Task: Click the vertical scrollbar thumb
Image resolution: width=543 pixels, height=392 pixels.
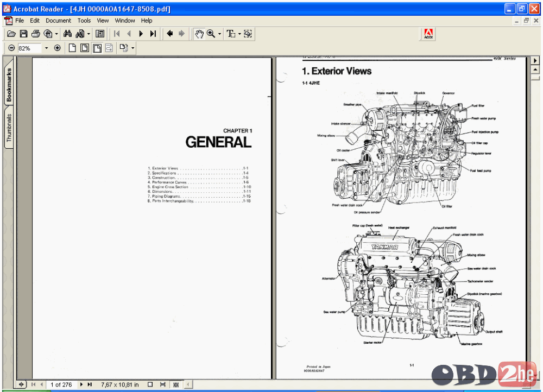Action: pyautogui.click(x=535, y=77)
